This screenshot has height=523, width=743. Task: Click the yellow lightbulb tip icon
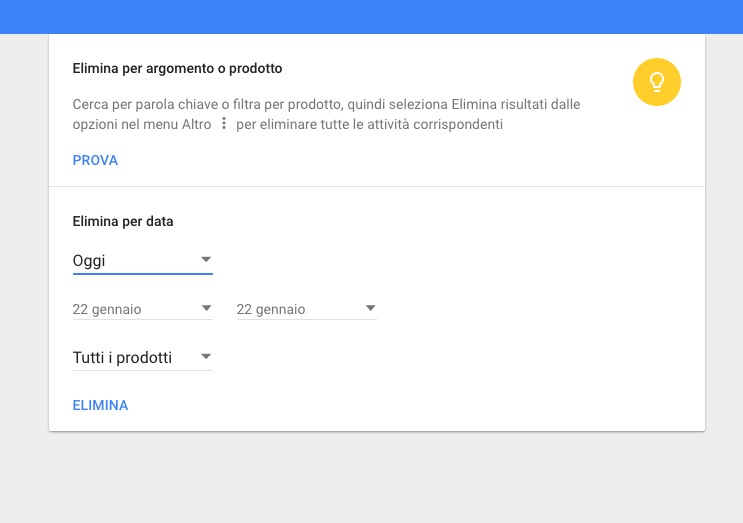(657, 82)
